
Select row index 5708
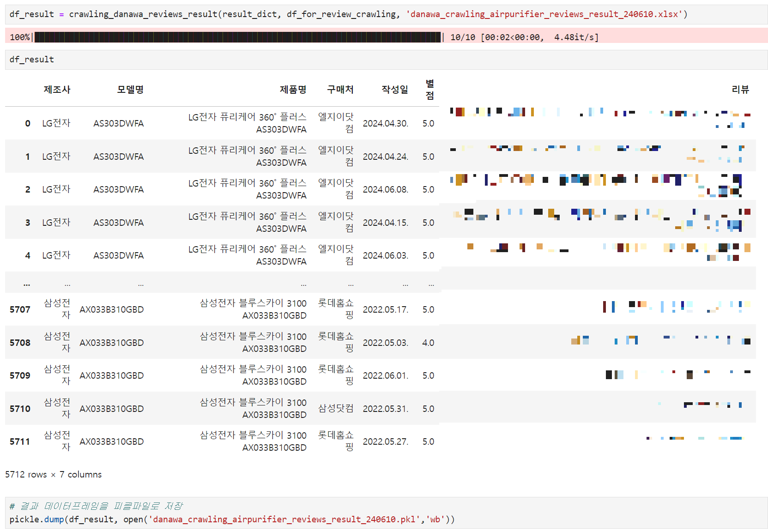[20, 343]
